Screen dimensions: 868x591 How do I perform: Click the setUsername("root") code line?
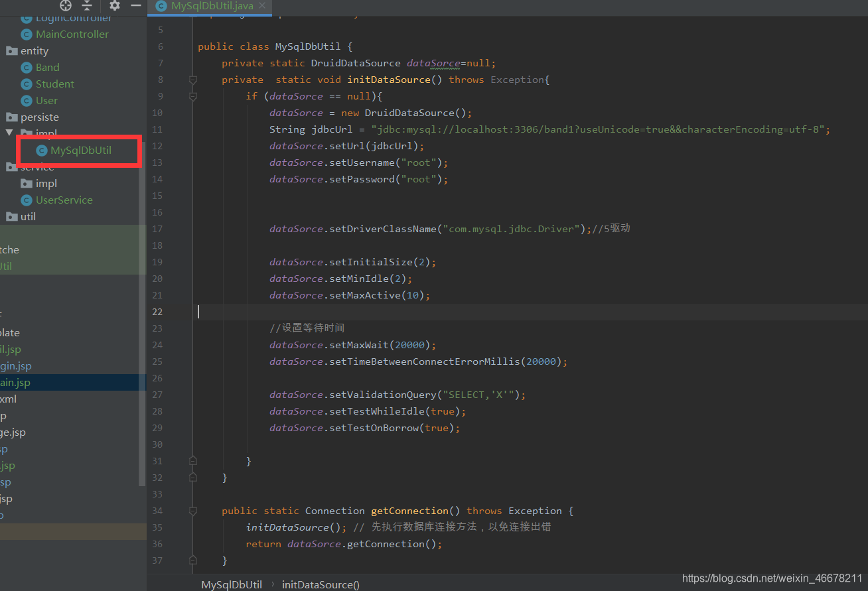pos(359,163)
